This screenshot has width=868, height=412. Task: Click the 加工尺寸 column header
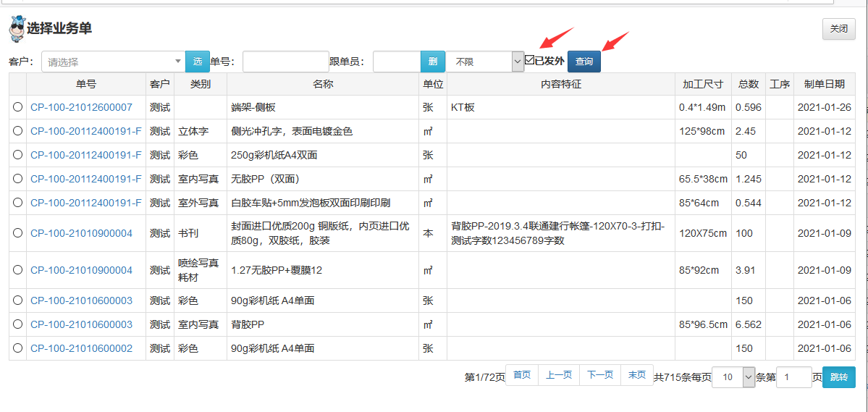[x=703, y=84]
